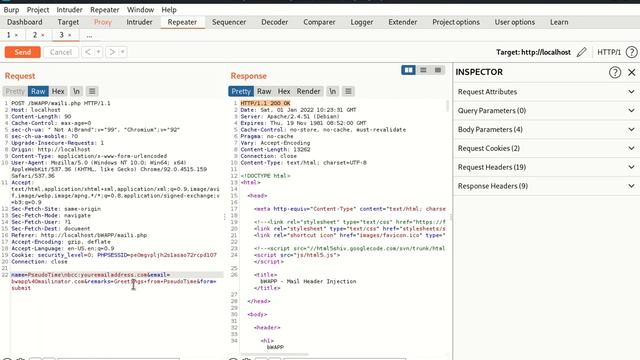Open the Repeater help question-mark icon
Screen dimensions: 640x360
pyautogui.click(x=631, y=52)
